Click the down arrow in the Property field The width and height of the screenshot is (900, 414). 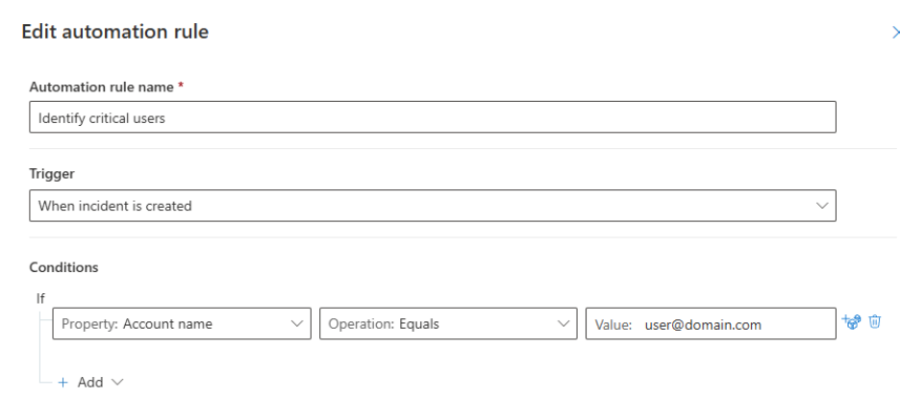pyautogui.click(x=295, y=323)
